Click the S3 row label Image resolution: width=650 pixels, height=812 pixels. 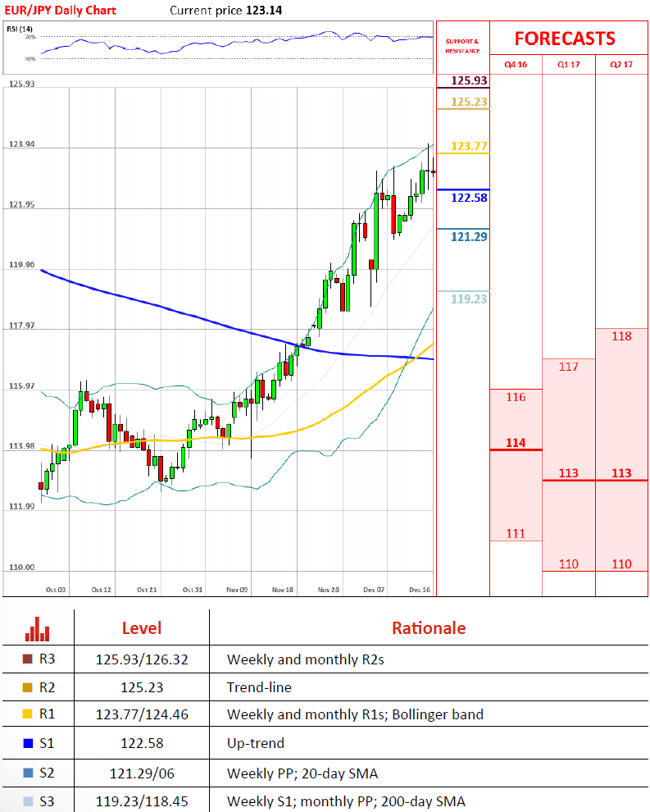point(47,801)
